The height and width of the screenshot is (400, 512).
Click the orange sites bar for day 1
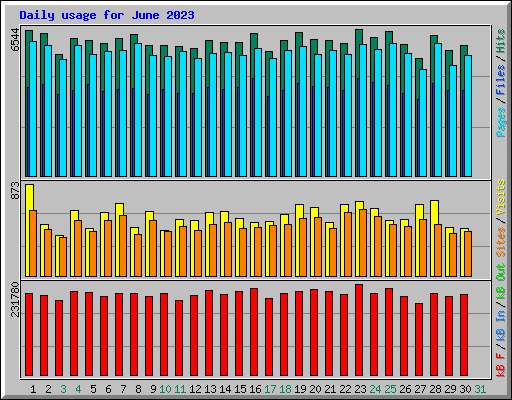33,243
